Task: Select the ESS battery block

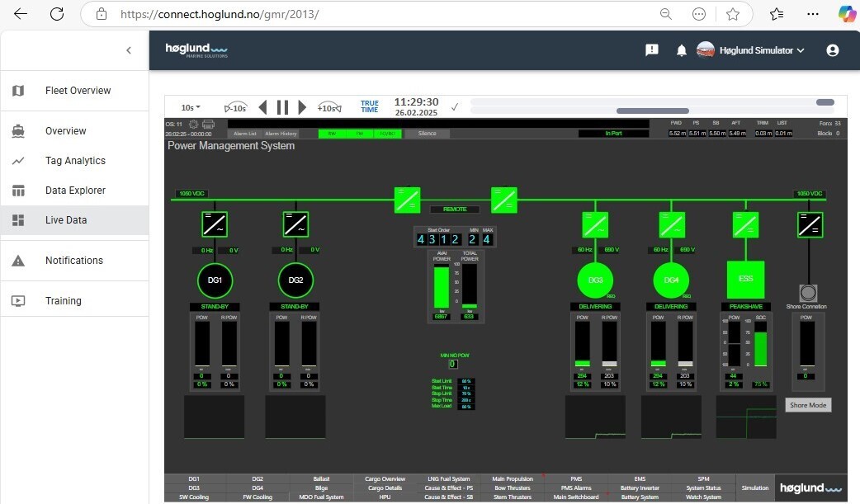Action: 746,279
